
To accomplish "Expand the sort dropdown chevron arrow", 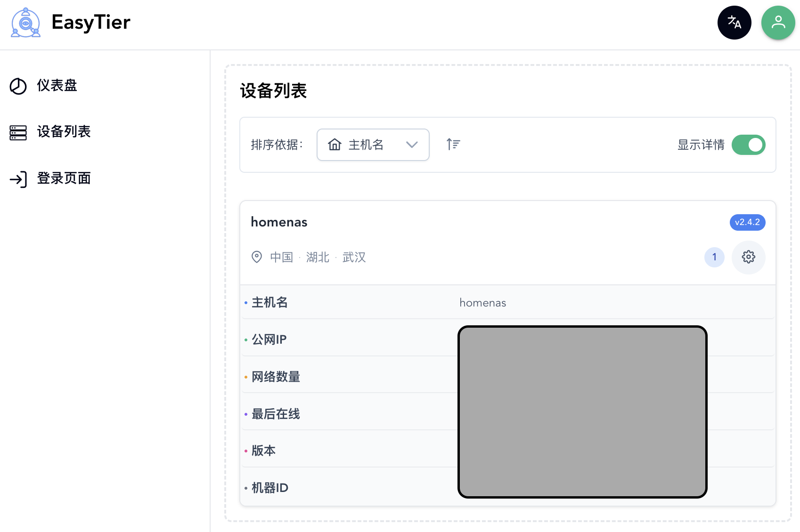I will click(x=412, y=145).
